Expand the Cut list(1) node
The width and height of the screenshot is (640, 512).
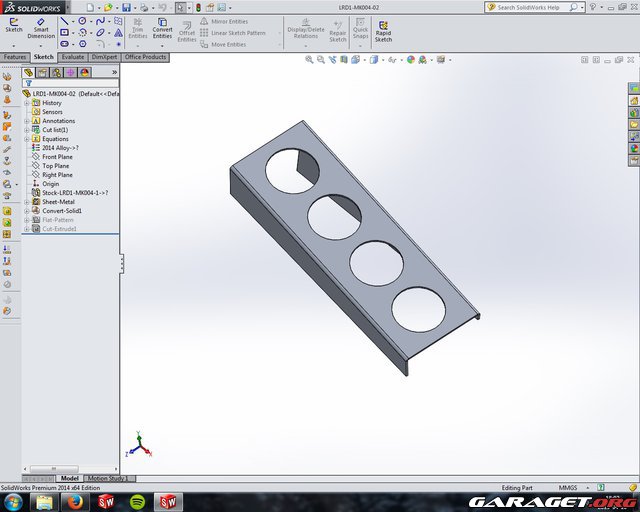pyautogui.click(x=27, y=130)
